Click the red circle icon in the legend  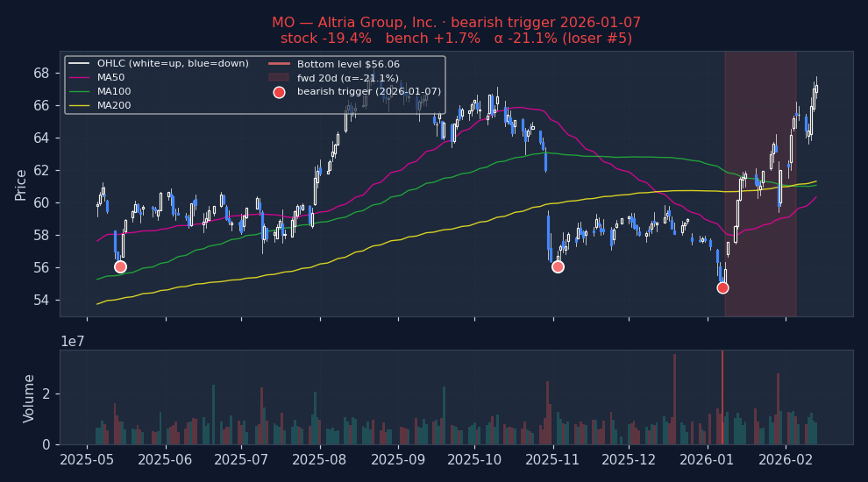coord(279,92)
